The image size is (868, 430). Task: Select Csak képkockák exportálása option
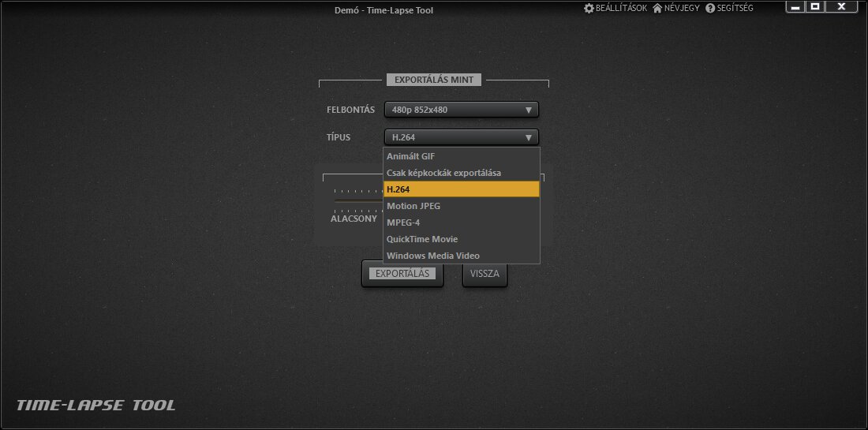(x=461, y=173)
